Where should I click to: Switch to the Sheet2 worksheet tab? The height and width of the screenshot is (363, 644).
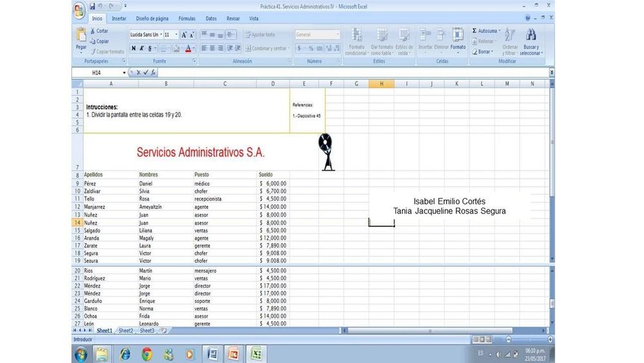point(126,330)
